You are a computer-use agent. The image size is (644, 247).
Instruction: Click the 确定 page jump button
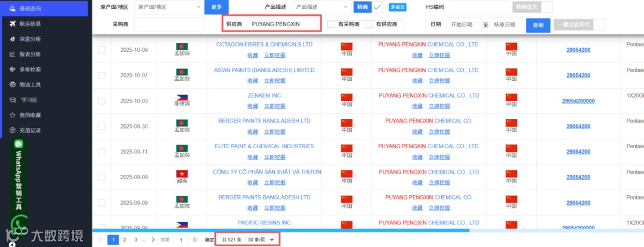pos(209,240)
